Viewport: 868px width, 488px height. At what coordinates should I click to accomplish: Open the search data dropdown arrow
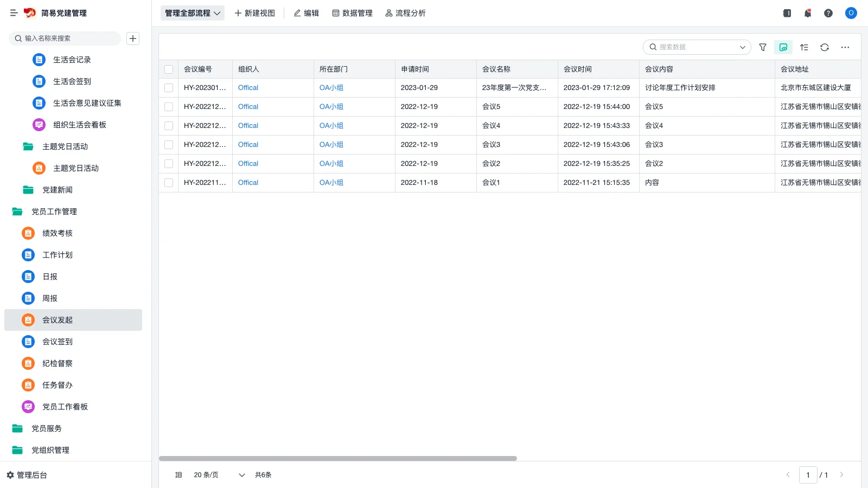click(x=743, y=47)
